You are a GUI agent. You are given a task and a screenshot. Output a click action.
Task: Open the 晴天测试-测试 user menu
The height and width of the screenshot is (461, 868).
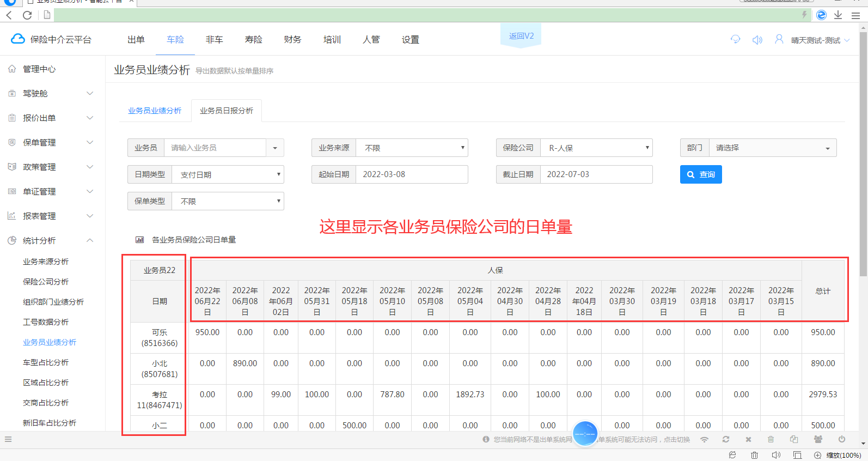tap(820, 40)
